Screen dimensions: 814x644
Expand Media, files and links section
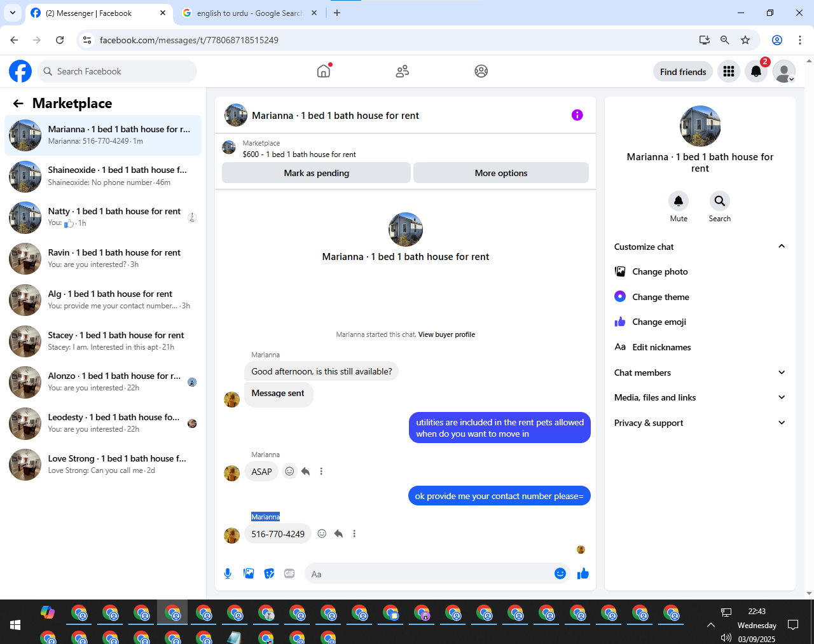(x=700, y=397)
